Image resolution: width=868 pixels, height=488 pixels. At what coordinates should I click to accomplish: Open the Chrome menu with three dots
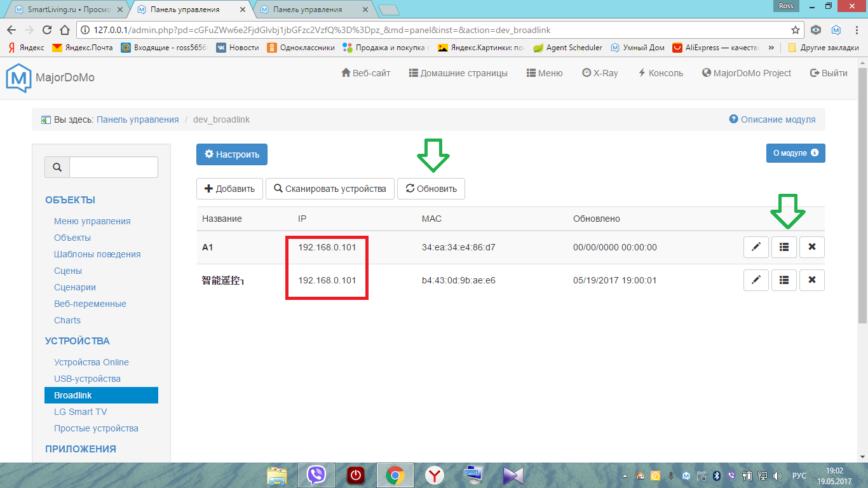click(x=855, y=30)
